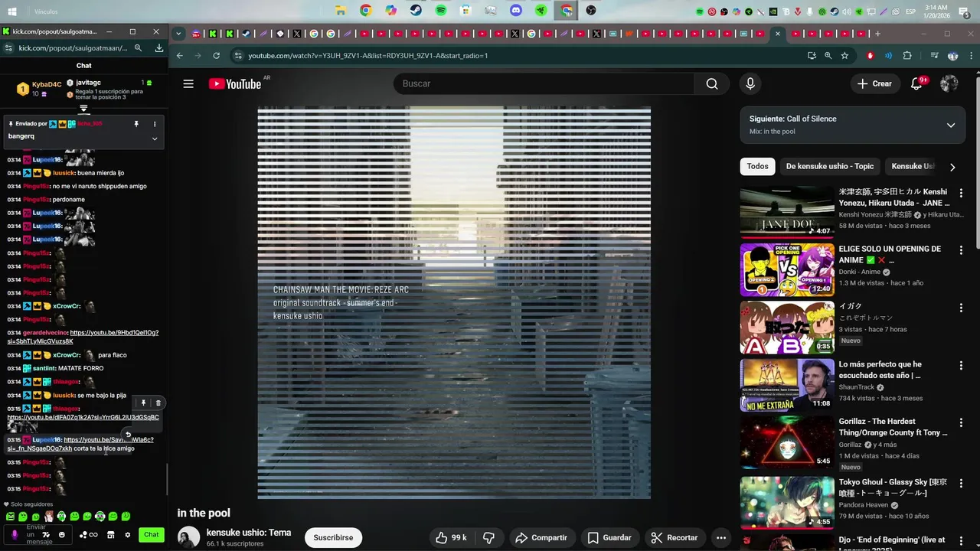This screenshot has height=551, width=980.
Task: Open pinned message three-dot options
Action: (x=155, y=124)
